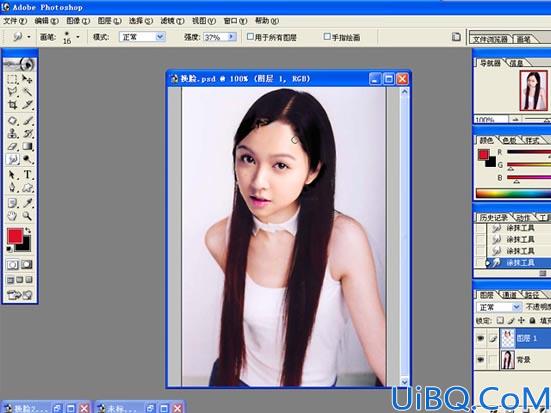Open the 图像(I) menu

(78, 21)
